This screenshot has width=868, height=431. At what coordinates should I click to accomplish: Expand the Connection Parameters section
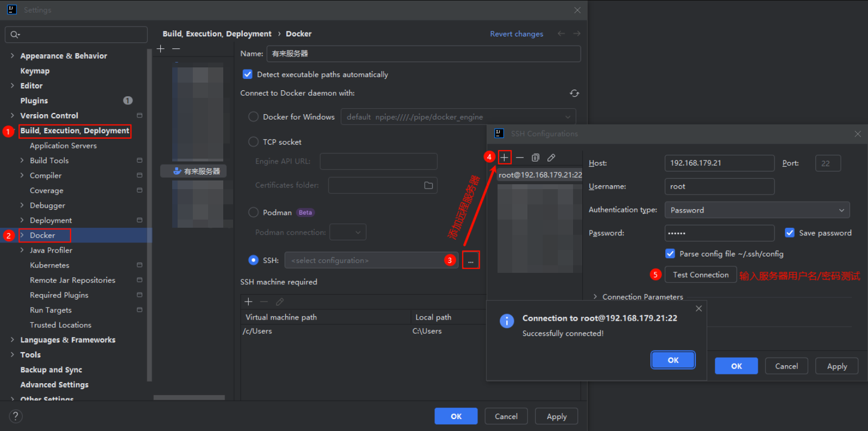pos(595,297)
